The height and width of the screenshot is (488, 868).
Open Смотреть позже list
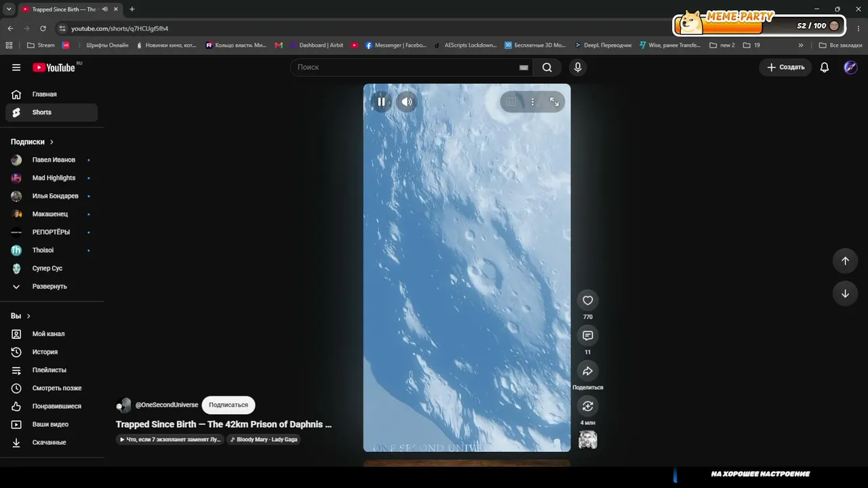(52, 388)
